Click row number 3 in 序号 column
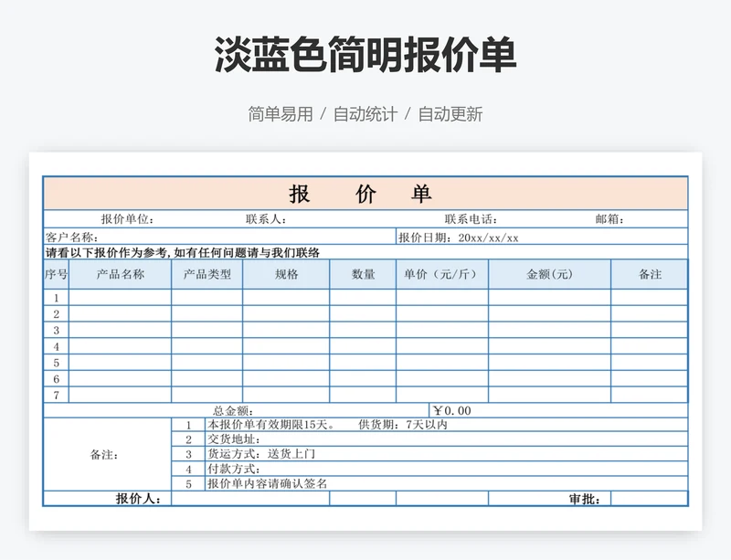This screenshot has width=731, height=560. pyautogui.click(x=56, y=330)
